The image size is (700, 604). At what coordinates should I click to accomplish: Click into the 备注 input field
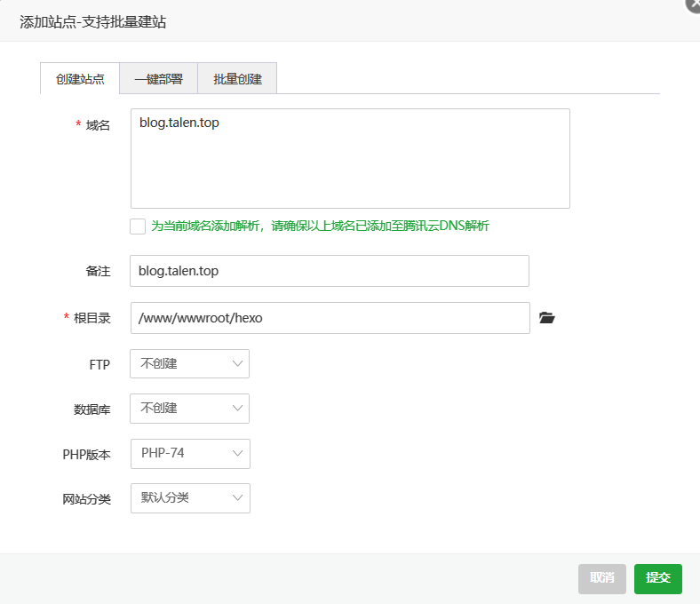coord(329,271)
